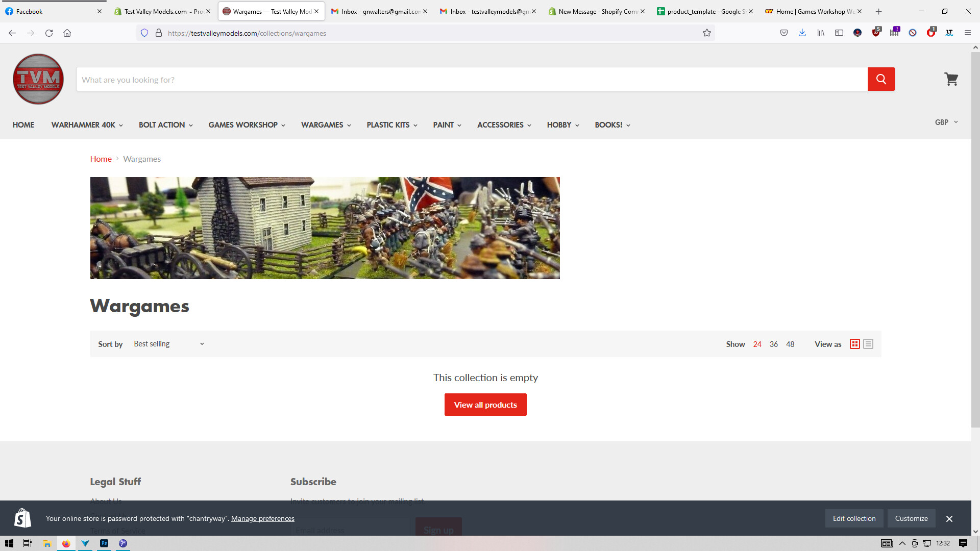The width and height of the screenshot is (980, 551).
Task: Bookmark this page with star icon
Action: pos(707,33)
